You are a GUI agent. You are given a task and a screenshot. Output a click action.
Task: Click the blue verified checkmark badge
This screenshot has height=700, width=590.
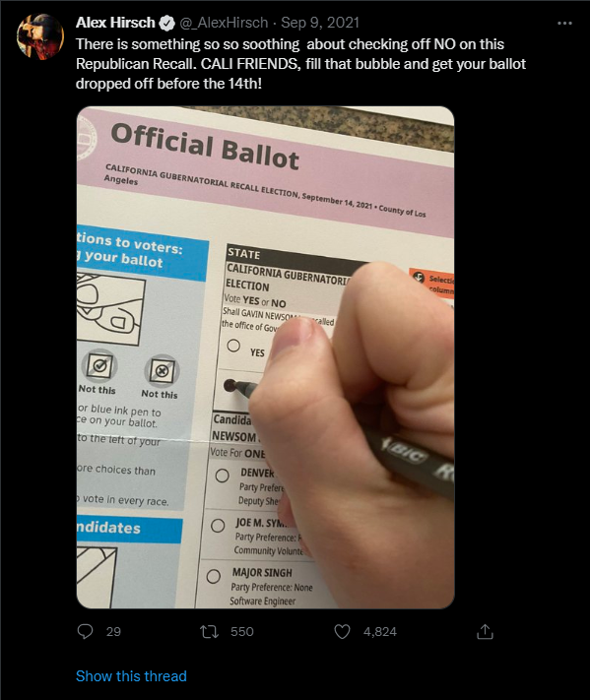pos(167,23)
